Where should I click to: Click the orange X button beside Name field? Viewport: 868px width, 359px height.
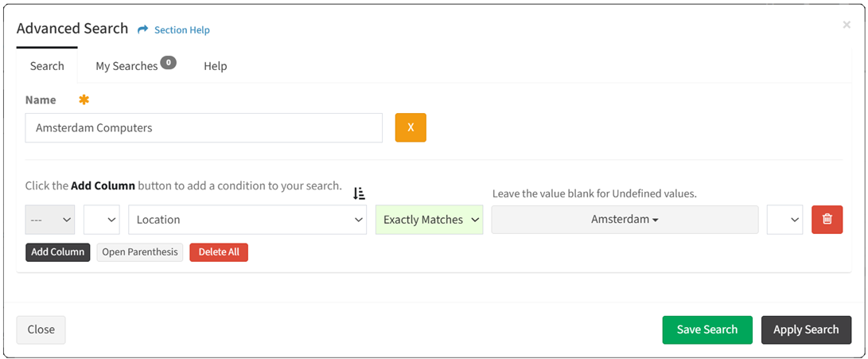411,127
